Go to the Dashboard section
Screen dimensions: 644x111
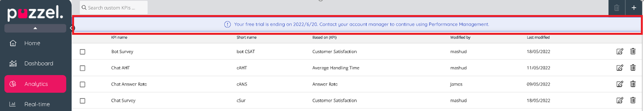39,63
